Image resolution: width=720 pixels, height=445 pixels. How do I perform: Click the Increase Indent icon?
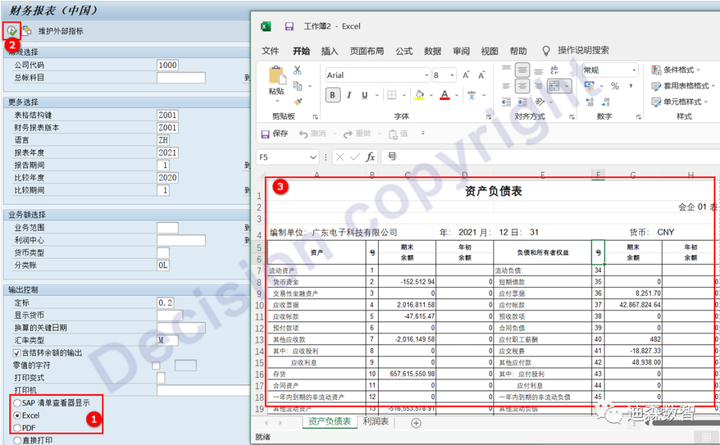pos(522,102)
